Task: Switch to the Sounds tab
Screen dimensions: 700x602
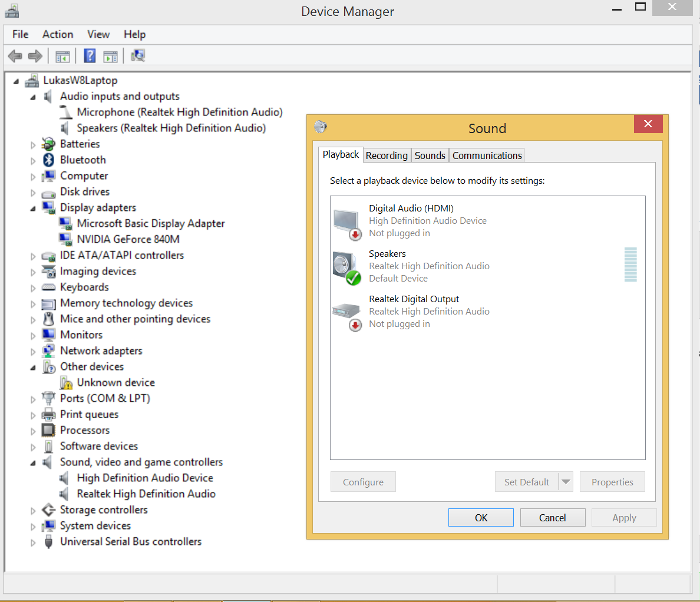Action: [x=430, y=156]
